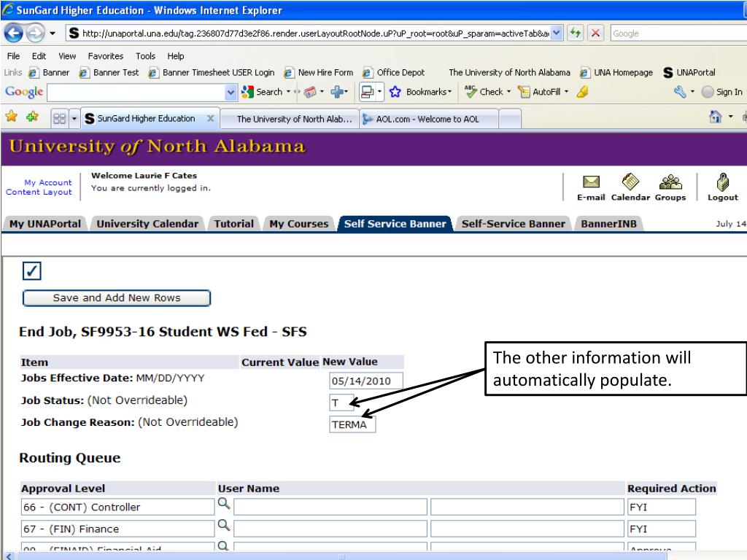Switch to the University Calendar tab
Viewport: 747px width, 560px height.
(147, 223)
